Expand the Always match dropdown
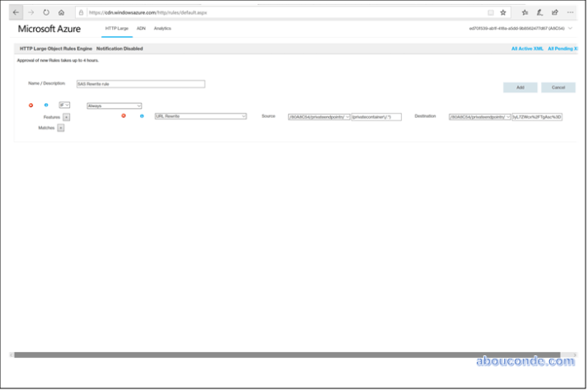This screenshot has width=588, height=390. pos(114,106)
